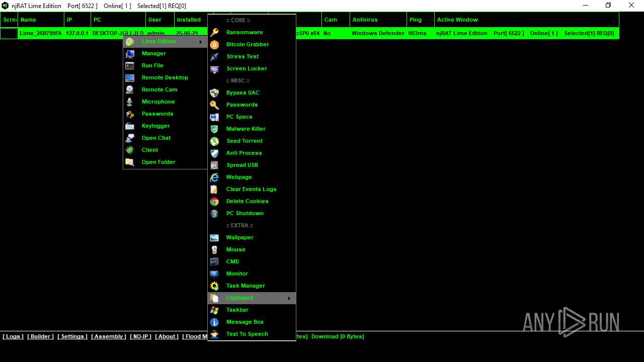This screenshot has height=362, width=644.
Task: Click the Task Manager gear icon
Action: (214, 286)
